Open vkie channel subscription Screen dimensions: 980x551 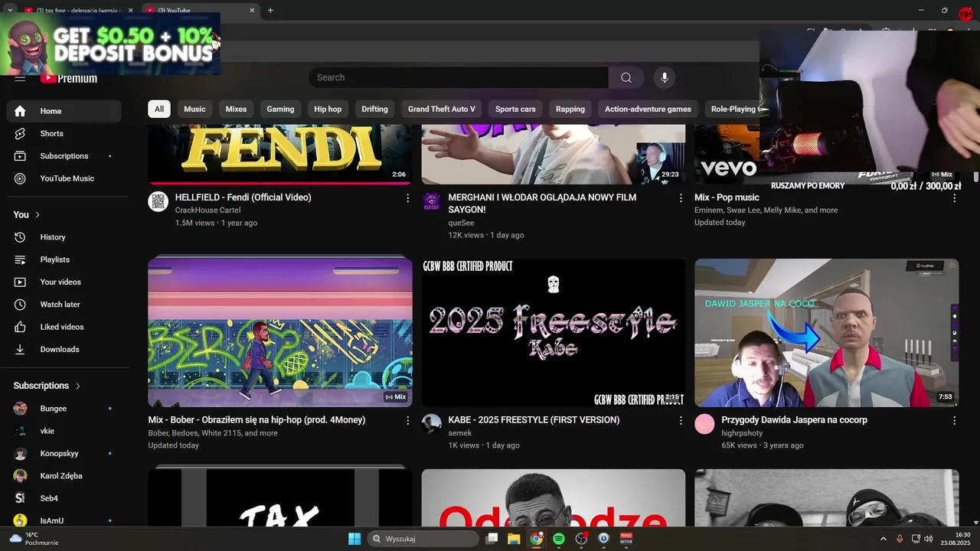[x=64, y=431]
